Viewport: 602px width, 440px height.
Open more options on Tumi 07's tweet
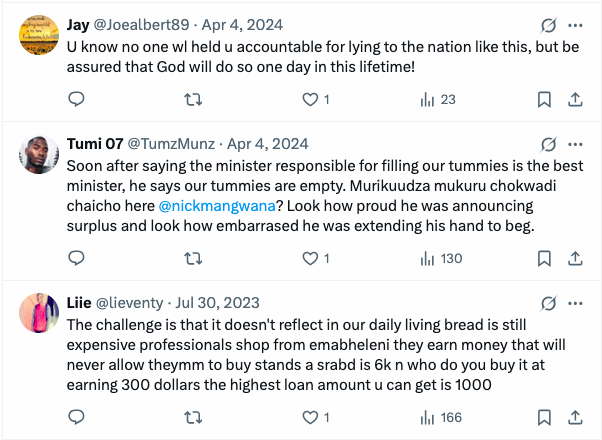point(576,143)
